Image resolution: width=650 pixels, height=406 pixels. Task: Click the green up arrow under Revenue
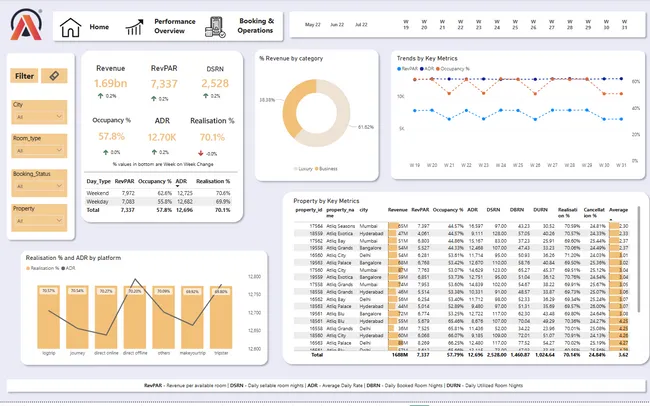point(101,97)
